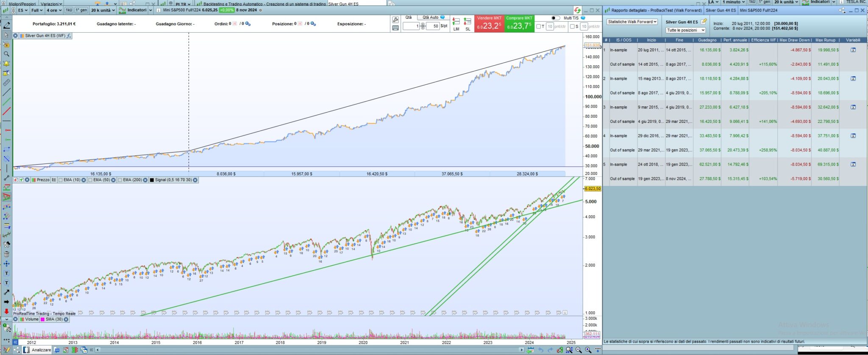The width and height of the screenshot is (868, 355).
Task: Click the Qtà quantity input field
Action: click(x=411, y=26)
